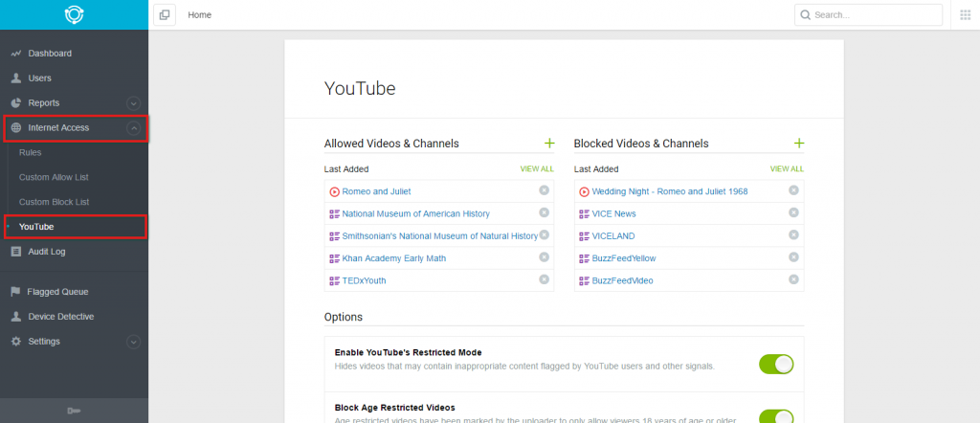Viewport: 980px width, 423px height.
Task: Remove National Museum of American History entry
Action: click(x=544, y=212)
